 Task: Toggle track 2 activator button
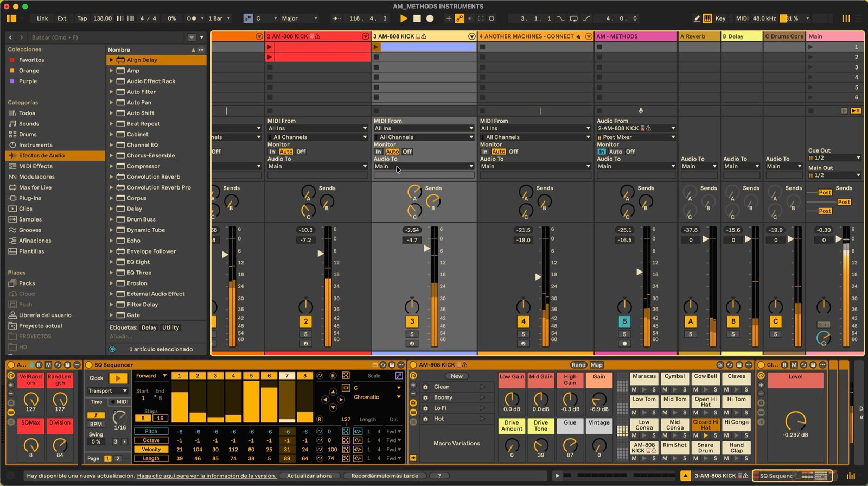click(x=305, y=321)
